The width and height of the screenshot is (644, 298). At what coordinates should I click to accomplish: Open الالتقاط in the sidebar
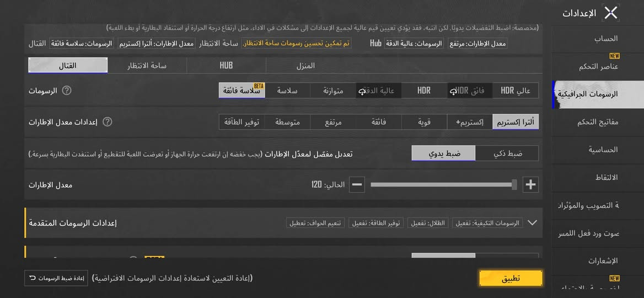click(x=598, y=178)
